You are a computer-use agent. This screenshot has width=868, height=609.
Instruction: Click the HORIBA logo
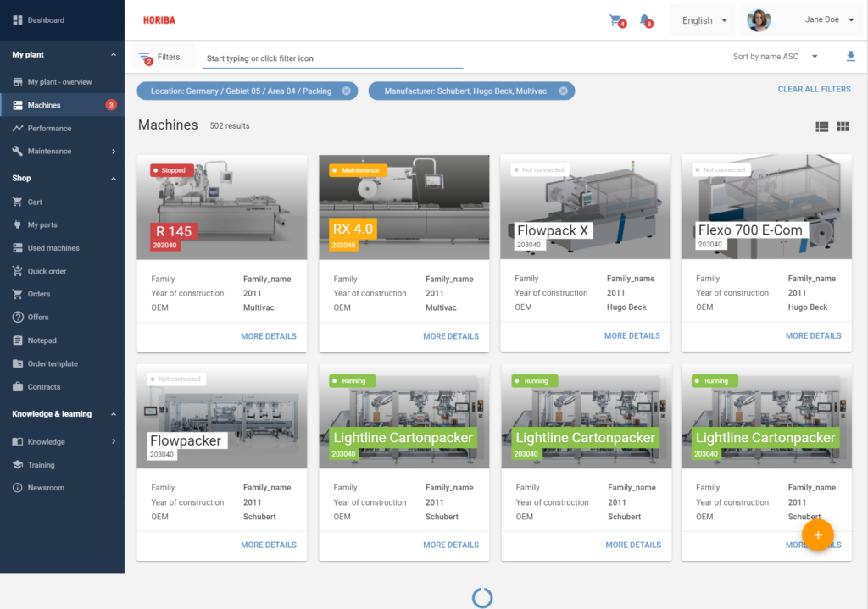(x=159, y=20)
